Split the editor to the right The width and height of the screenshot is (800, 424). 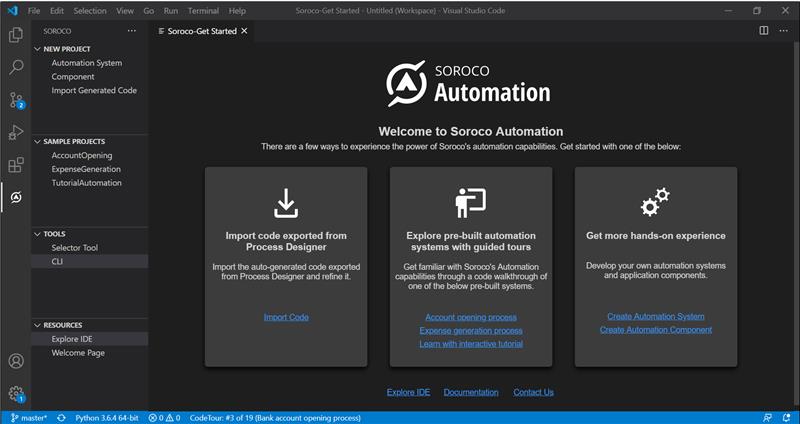coord(764,31)
